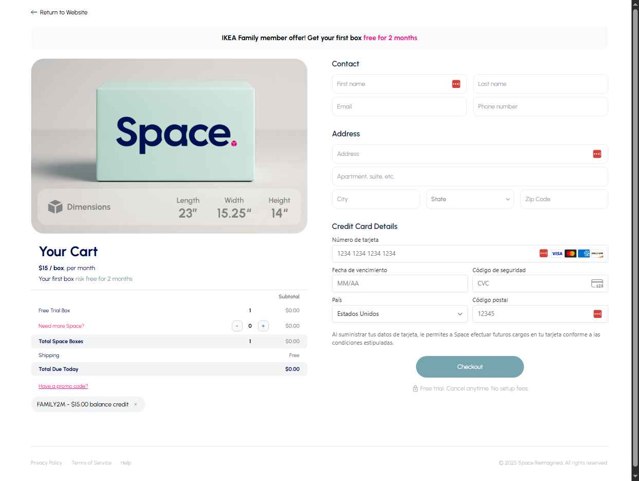Click the Height 14" dimension value
This screenshot has width=639, height=481.
tap(279, 213)
